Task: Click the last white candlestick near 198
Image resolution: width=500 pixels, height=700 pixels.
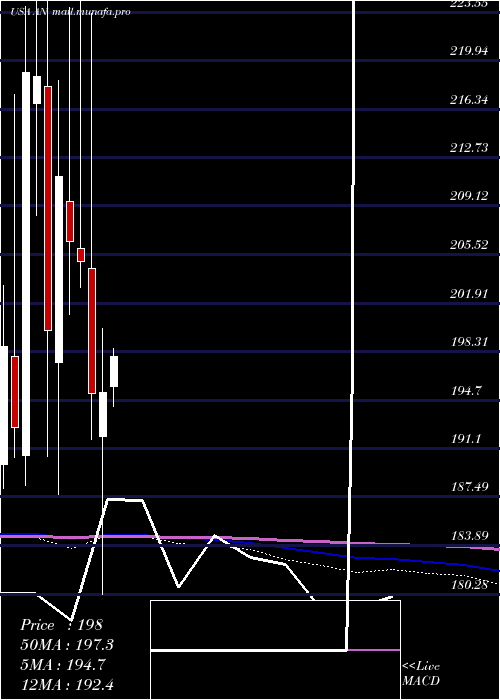Action: pos(114,371)
